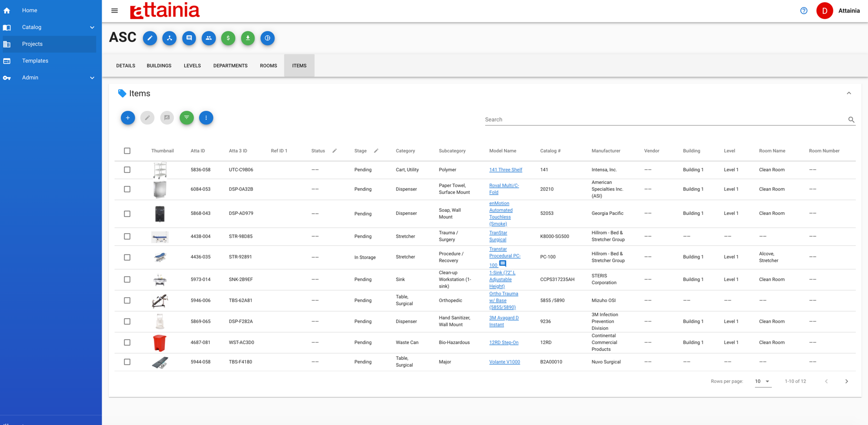Open Templates in the sidebar

(x=48, y=61)
